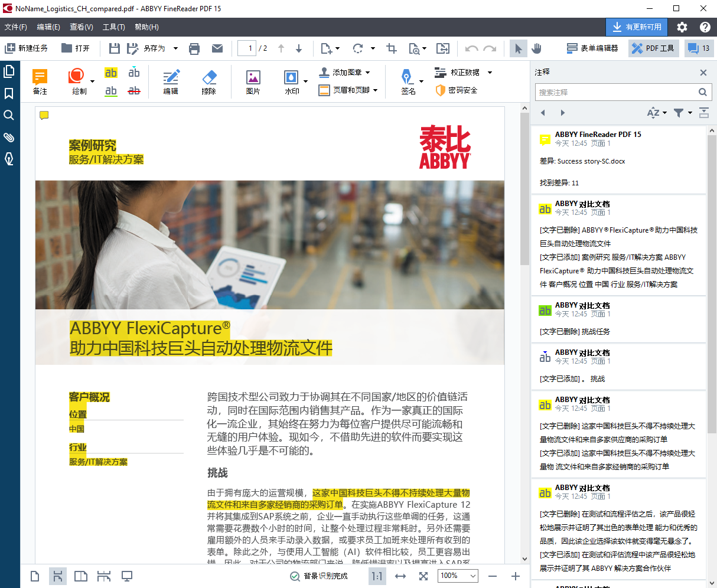Go to the previous comment arrow
The width and height of the screenshot is (717, 588).
coord(543,113)
